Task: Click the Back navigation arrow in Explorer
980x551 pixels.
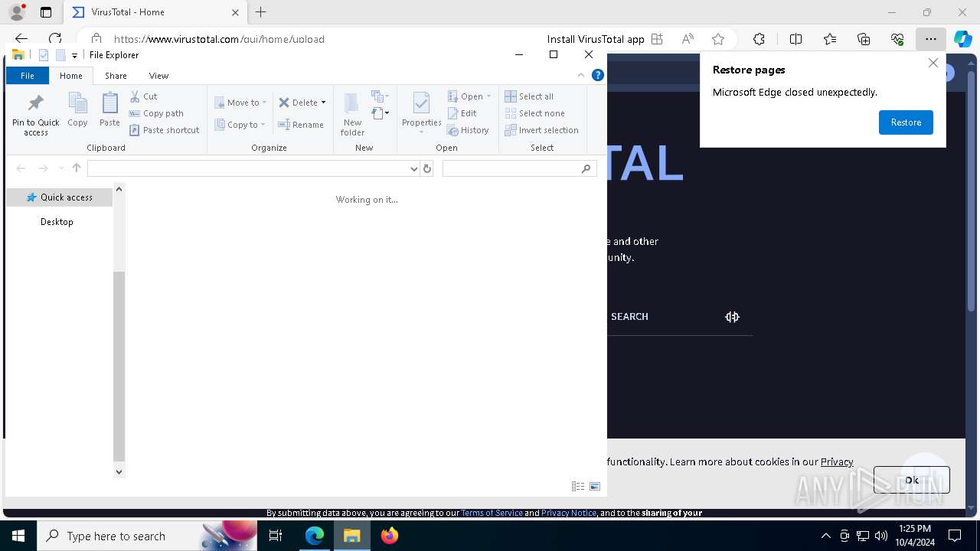Action: [x=21, y=168]
